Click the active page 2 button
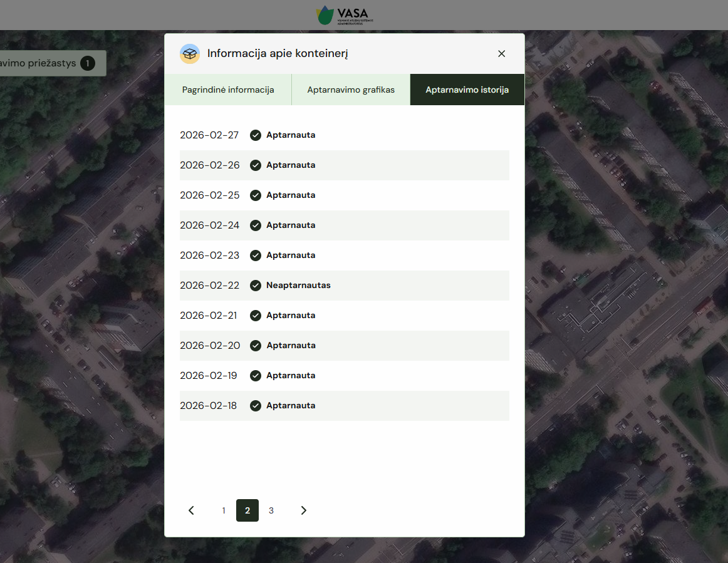728x563 pixels. 247,510
